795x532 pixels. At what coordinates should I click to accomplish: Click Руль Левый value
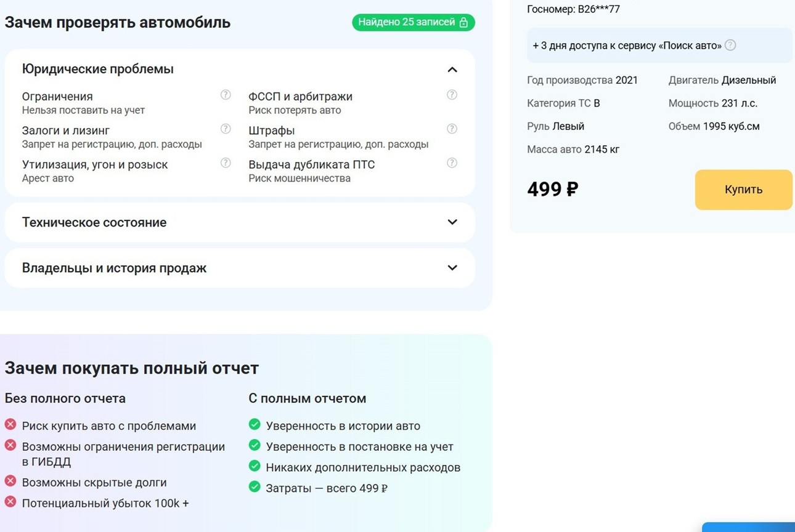tap(556, 126)
